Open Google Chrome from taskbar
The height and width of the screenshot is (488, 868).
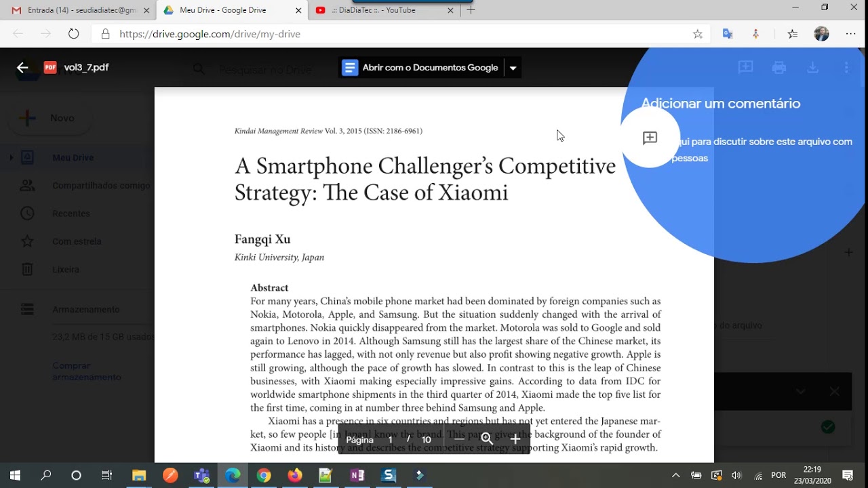[264, 476]
